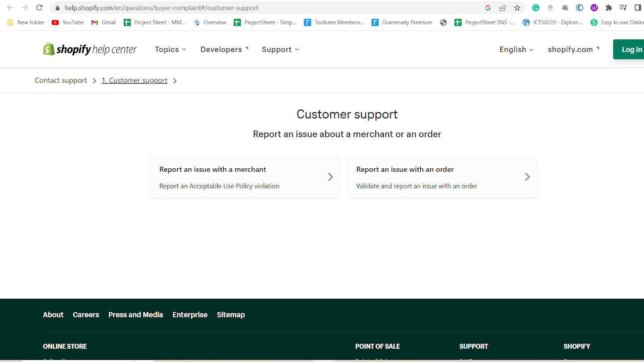The image size is (644, 362).
Task: Open the Extensions puzzle piece icon
Action: 608,8
